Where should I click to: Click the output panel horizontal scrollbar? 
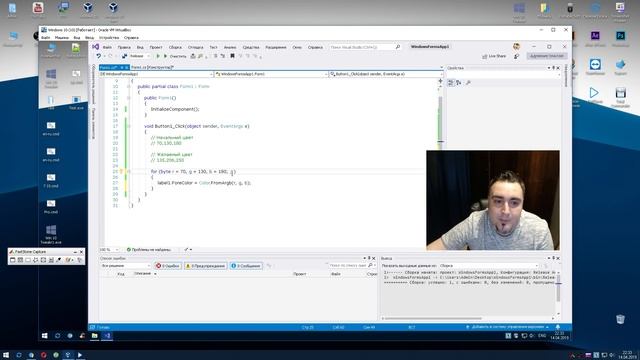(433, 318)
